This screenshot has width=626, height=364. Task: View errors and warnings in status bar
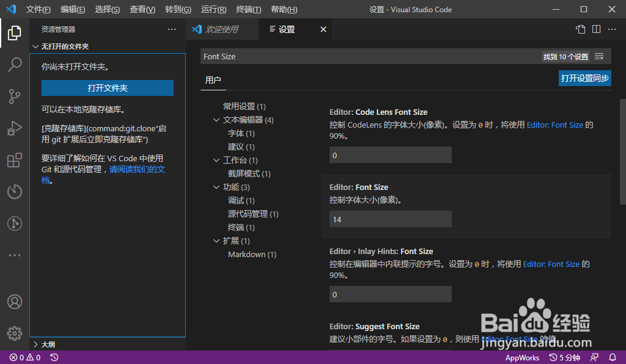click(x=24, y=358)
